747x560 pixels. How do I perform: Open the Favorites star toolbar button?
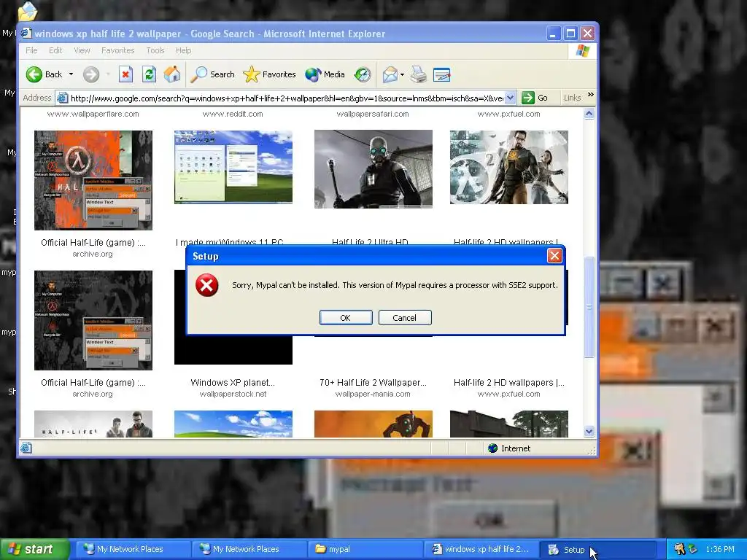click(x=270, y=74)
